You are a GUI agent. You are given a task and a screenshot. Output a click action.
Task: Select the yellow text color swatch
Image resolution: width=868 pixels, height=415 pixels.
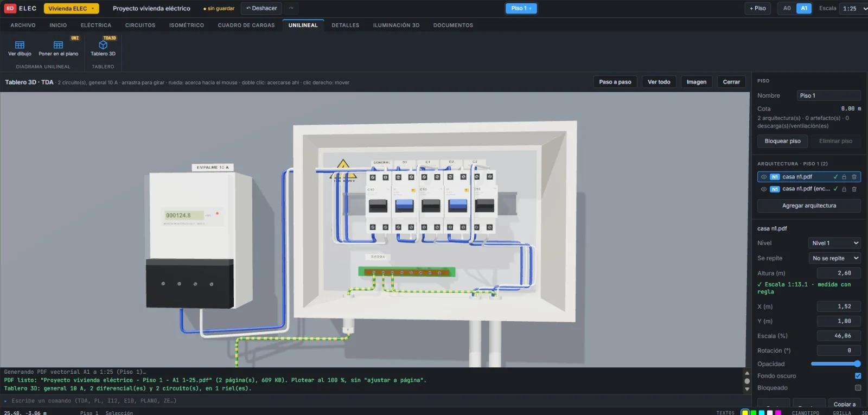tap(745, 413)
